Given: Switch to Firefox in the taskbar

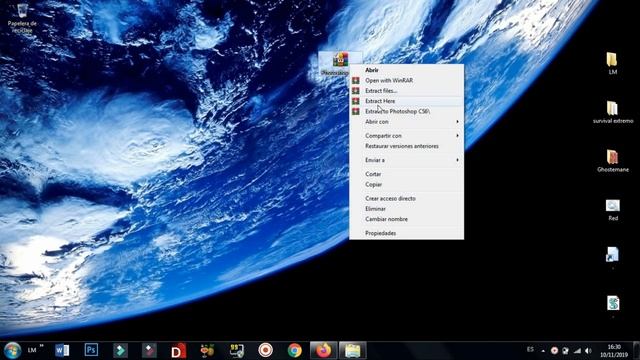Looking at the screenshot, I should [x=324, y=350].
